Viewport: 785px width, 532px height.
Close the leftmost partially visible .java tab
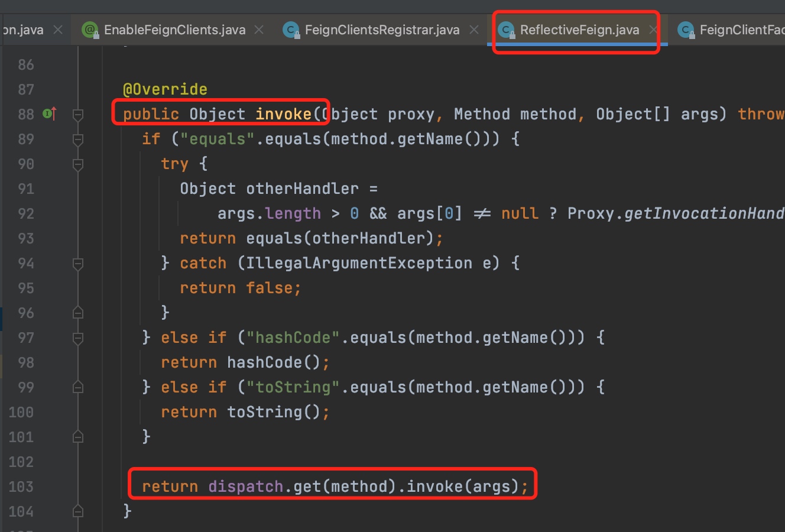tap(58, 30)
